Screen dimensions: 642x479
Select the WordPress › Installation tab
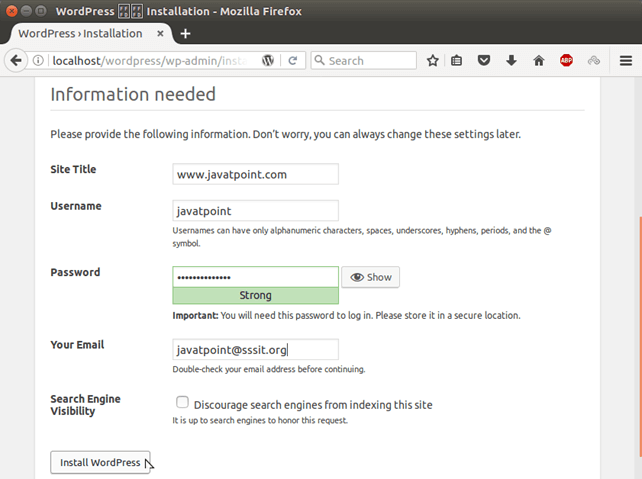[x=90, y=34]
